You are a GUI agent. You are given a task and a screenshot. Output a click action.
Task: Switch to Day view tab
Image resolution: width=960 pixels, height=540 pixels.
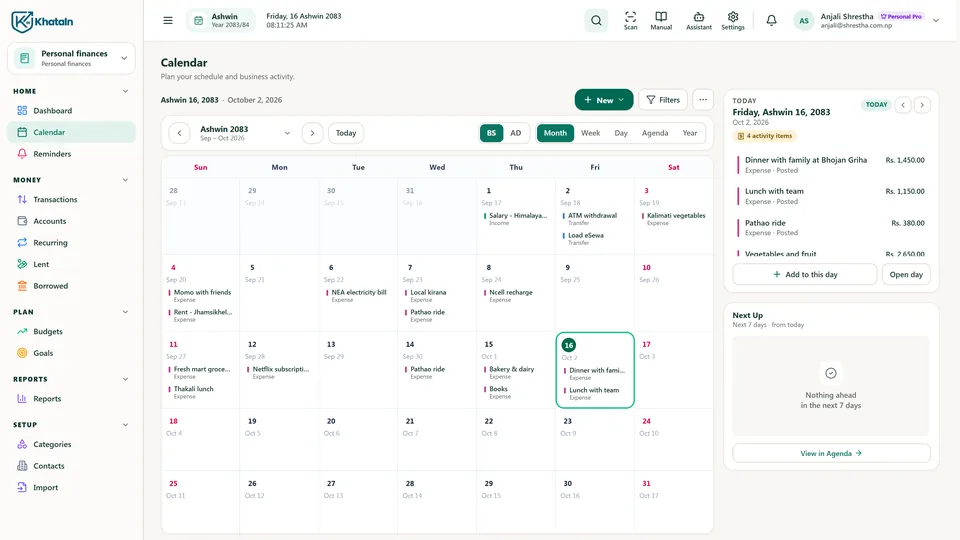coord(621,133)
